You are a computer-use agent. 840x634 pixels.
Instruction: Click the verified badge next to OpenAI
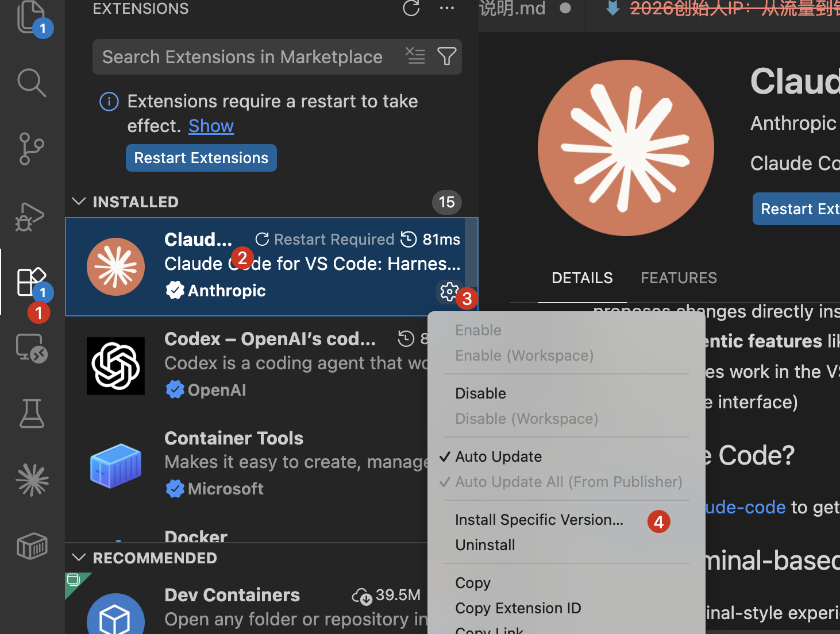point(175,390)
